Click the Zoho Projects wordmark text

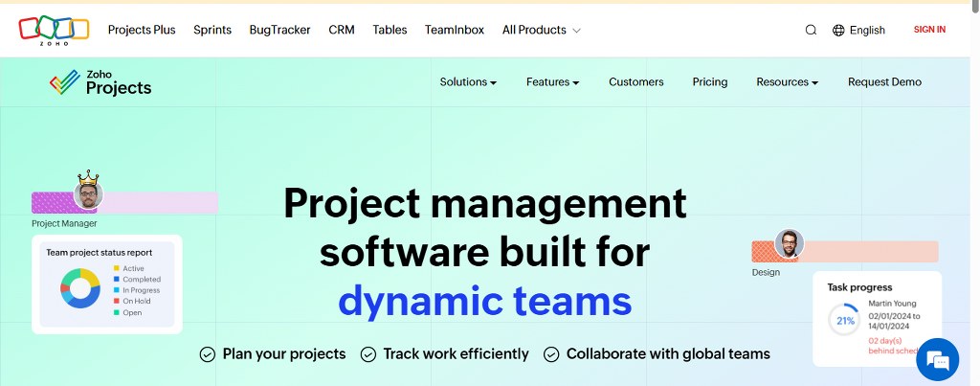tap(119, 83)
